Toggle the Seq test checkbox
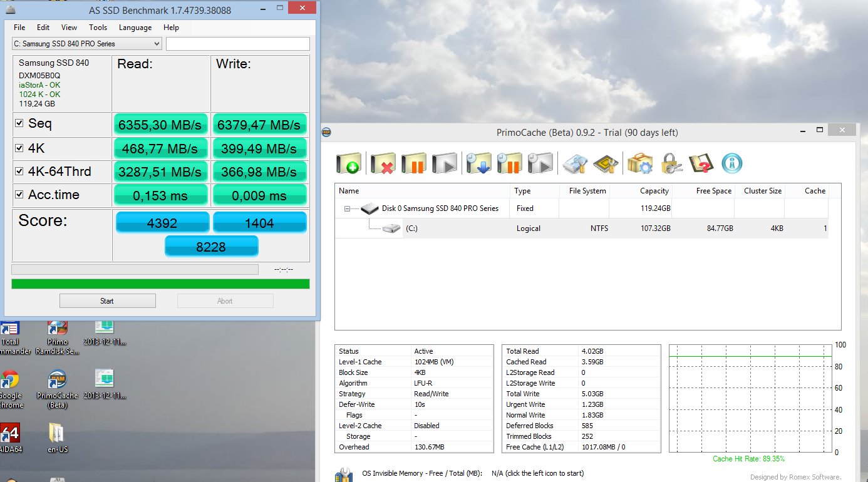This screenshot has width=868, height=482. click(19, 123)
